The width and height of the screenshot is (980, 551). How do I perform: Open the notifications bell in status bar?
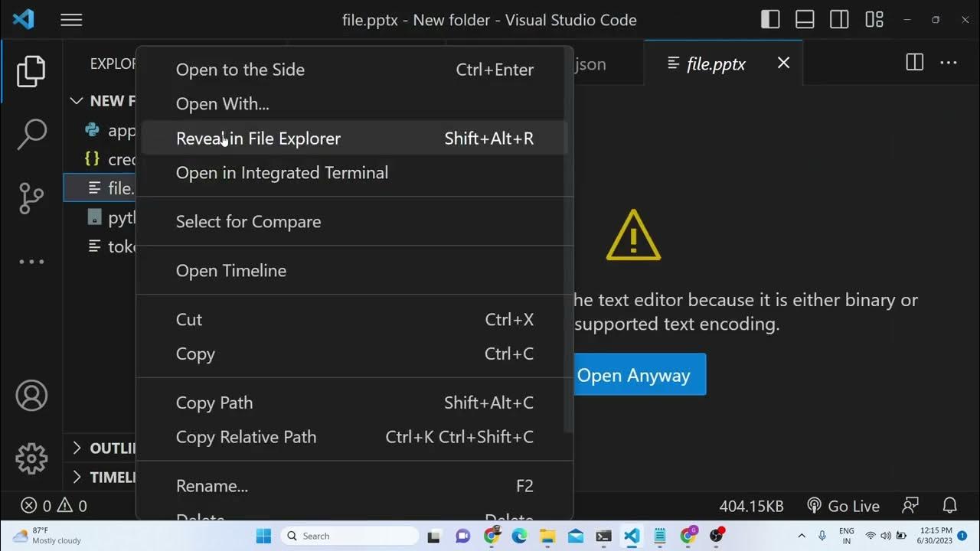tap(949, 506)
